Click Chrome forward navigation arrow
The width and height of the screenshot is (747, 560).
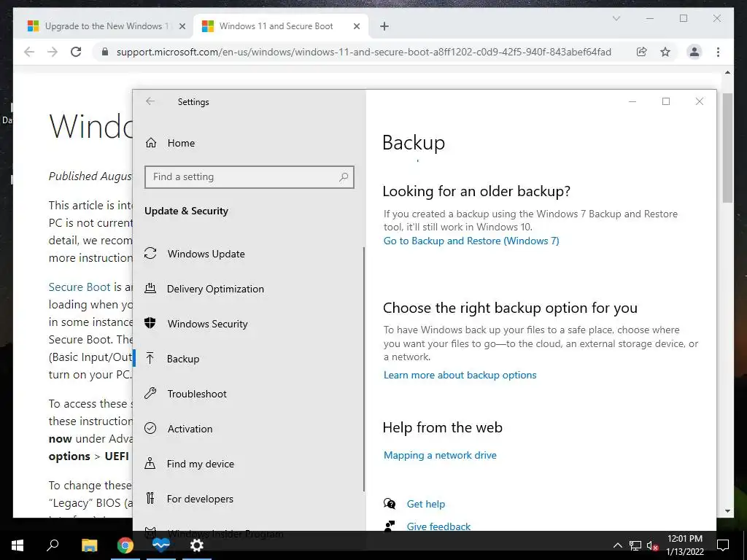click(53, 52)
